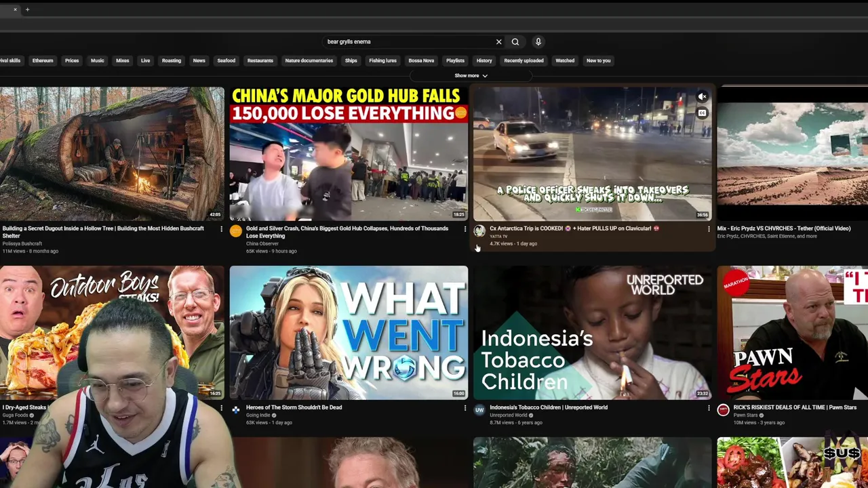Select the Bossa Nova chip
This screenshot has width=868, height=488.
pyautogui.click(x=421, y=60)
